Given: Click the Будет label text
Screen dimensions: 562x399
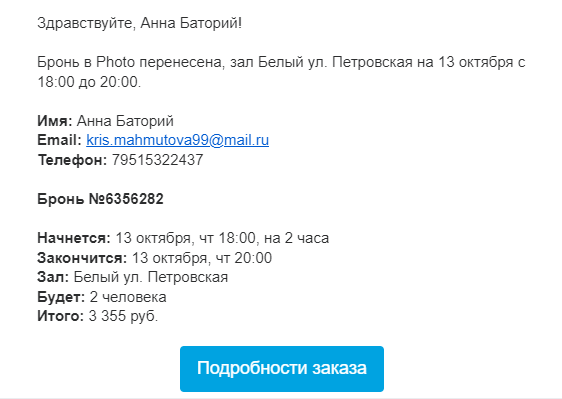Looking at the screenshot, I should click(61, 297).
